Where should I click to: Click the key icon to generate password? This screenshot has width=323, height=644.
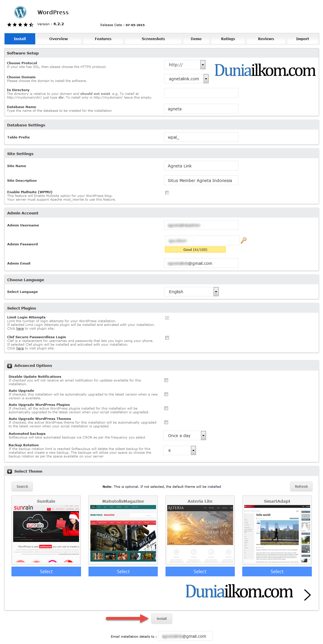pyautogui.click(x=244, y=240)
